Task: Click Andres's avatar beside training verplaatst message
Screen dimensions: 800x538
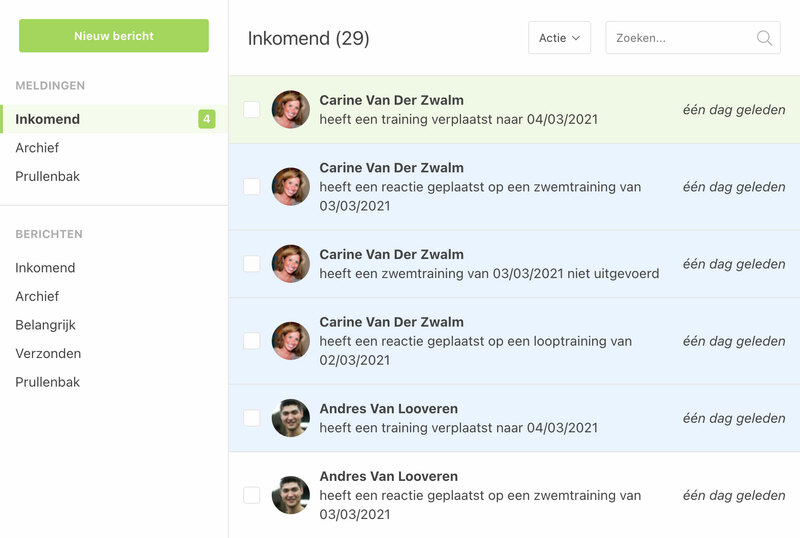Action: (291, 418)
